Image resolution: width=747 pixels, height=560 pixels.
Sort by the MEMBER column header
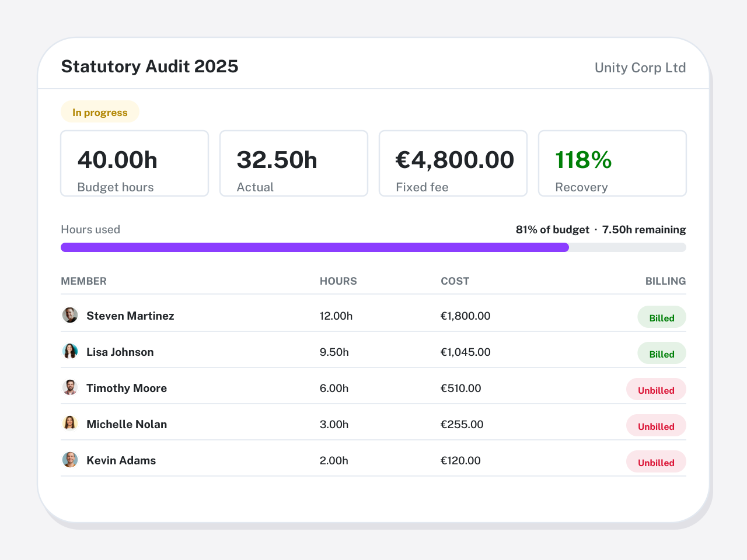click(84, 281)
